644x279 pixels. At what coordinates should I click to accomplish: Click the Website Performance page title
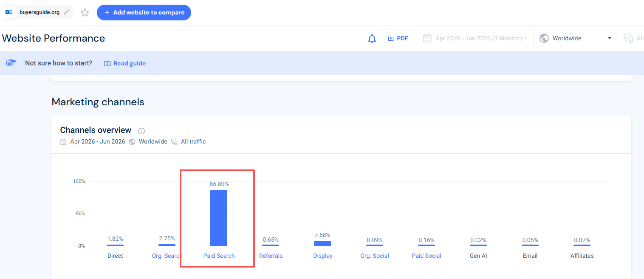click(x=54, y=38)
